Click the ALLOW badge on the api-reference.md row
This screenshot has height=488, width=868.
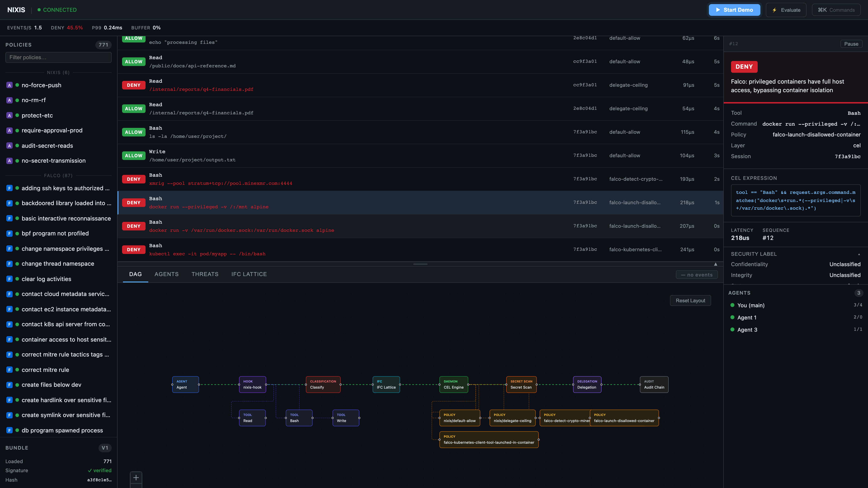point(133,62)
